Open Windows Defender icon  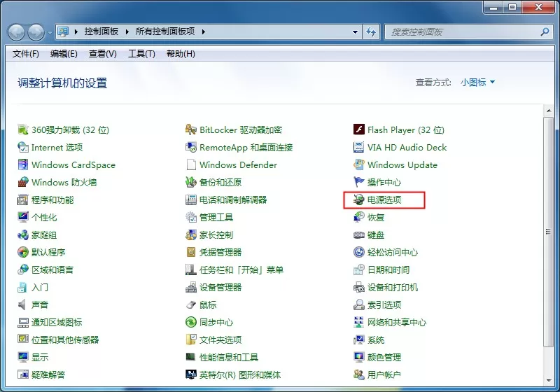point(191,164)
